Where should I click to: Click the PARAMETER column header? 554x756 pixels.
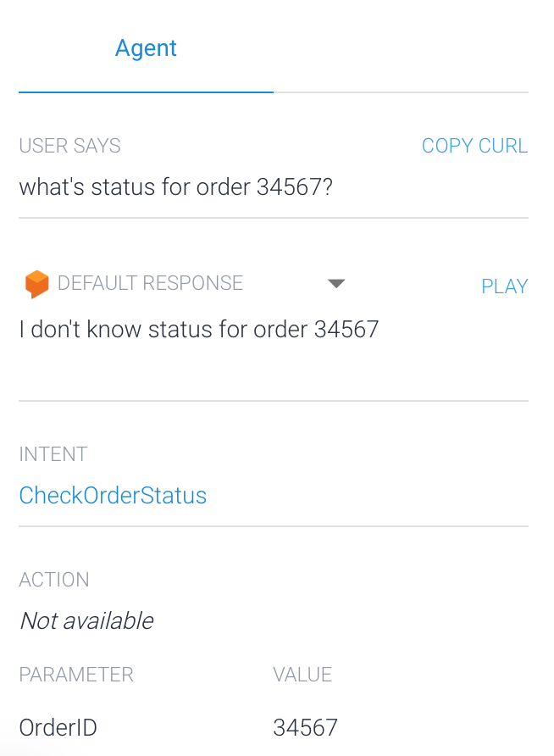coord(76,675)
